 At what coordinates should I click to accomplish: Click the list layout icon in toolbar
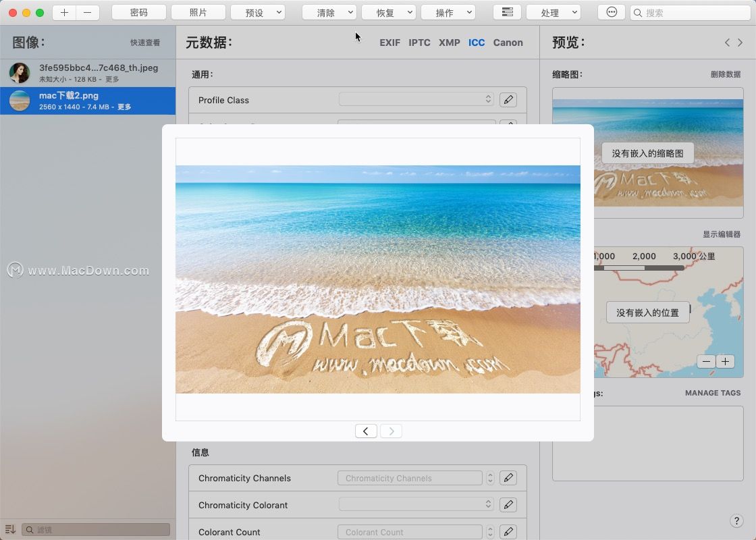point(507,13)
